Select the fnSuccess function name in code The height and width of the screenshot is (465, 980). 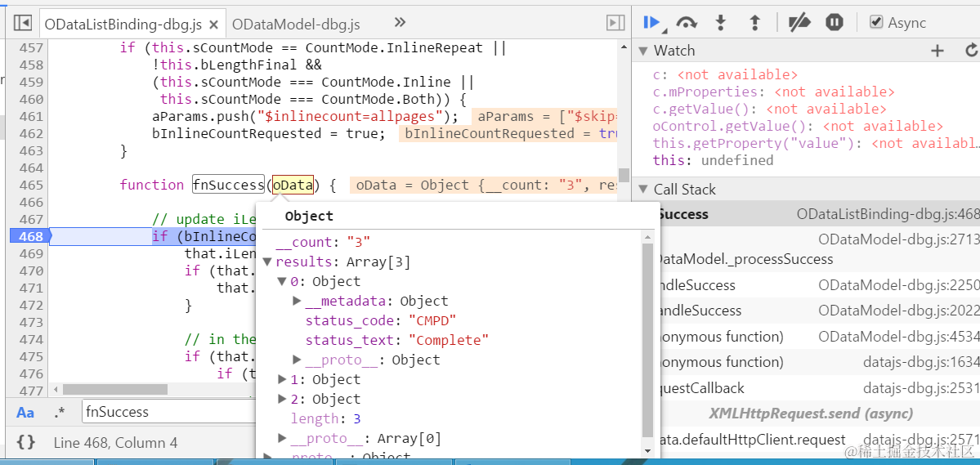228,185
